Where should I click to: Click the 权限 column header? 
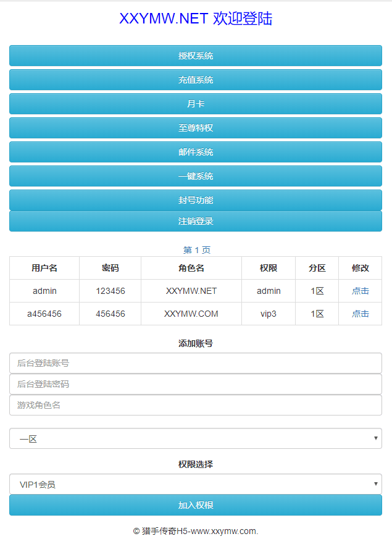pos(269,268)
